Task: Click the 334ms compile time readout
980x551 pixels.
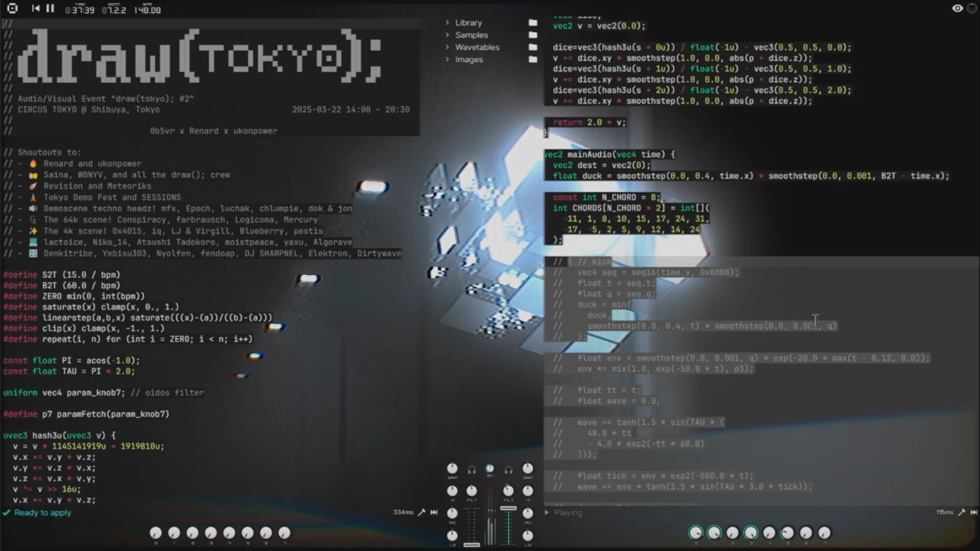Action: [403, 512]
